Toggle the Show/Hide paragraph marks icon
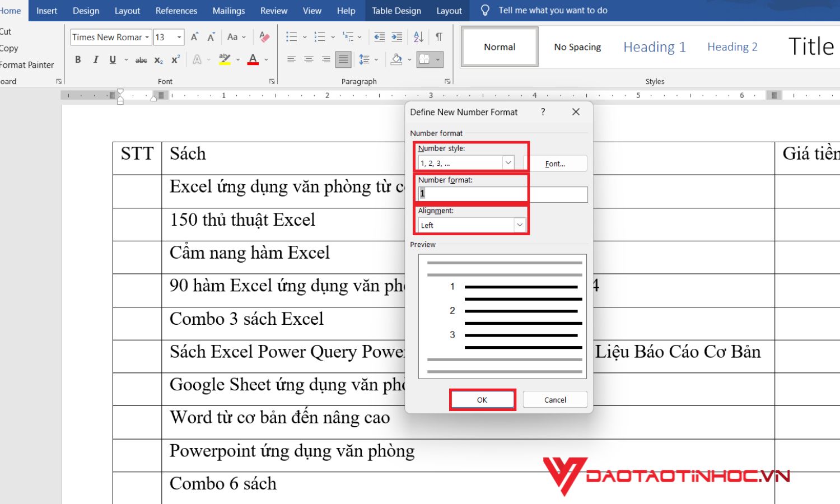This screenshot has height=504, width=840. pos(439,37)
